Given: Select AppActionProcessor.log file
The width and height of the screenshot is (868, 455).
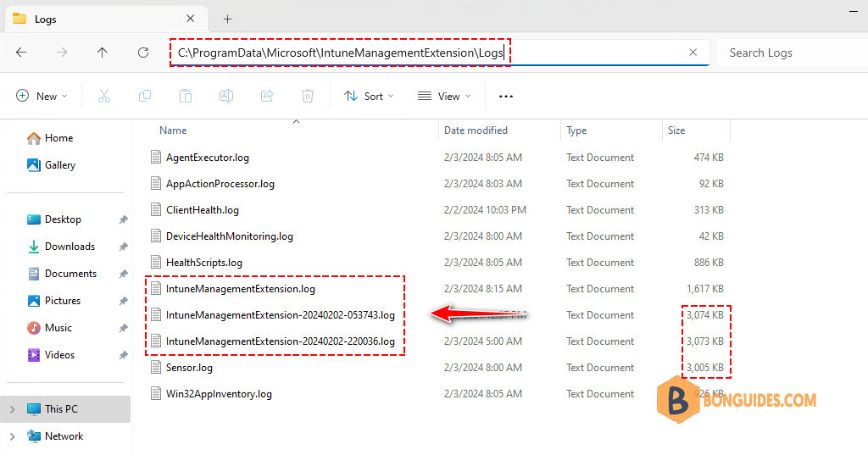Looking at the screenshot, I should click(220, 184).
